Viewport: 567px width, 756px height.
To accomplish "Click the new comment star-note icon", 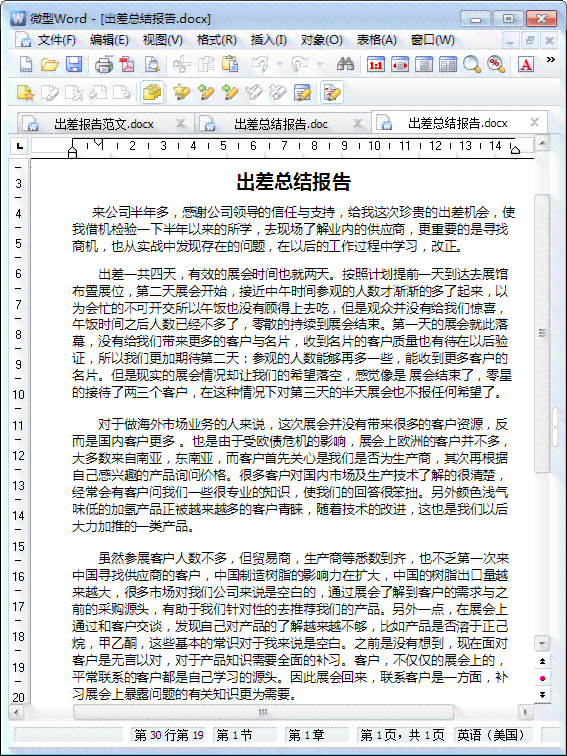I will tap(25, 92).
